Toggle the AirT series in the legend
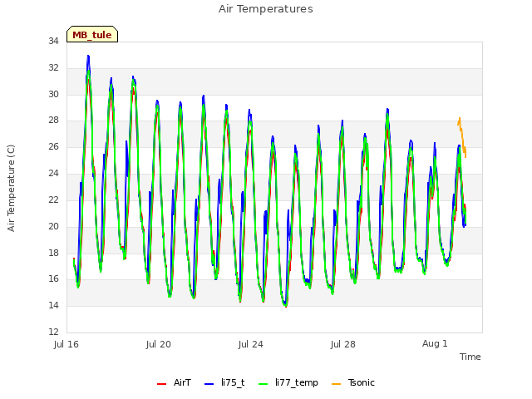Screen dimensions: 532x399 174,383
